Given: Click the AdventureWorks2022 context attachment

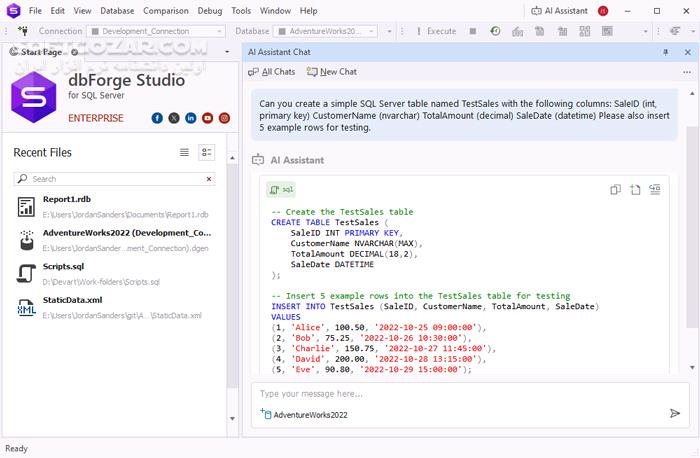Looking at the screenshot, I should (x=304, y=414).
